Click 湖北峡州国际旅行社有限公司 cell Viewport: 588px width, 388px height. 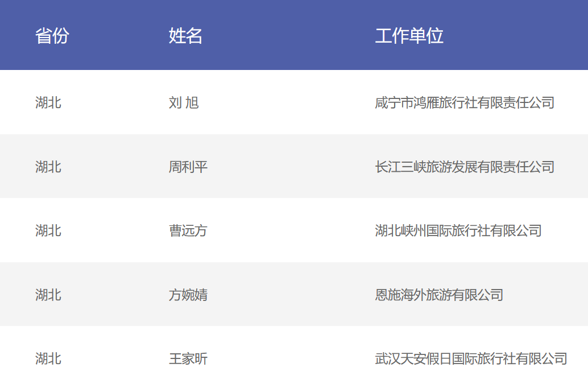tap(458, 230)
